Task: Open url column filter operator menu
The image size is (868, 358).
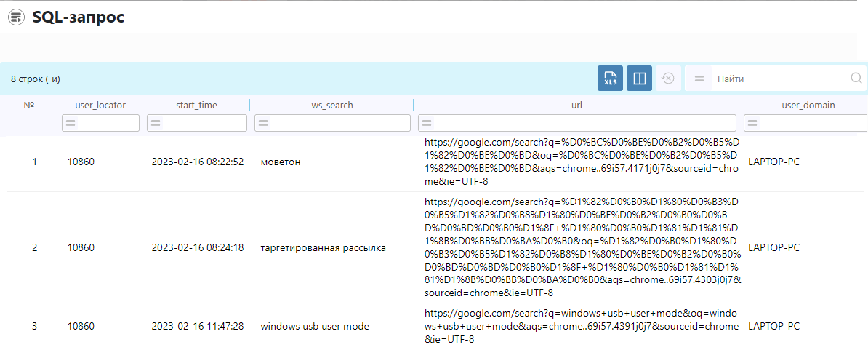Action: [x=427, y=124]
